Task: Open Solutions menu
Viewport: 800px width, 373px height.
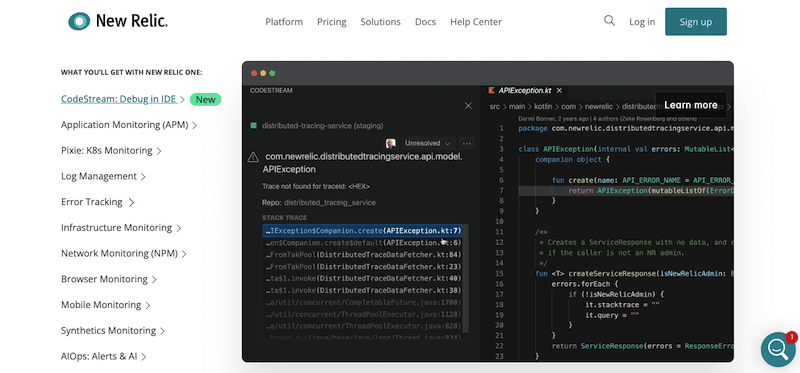Action: coord(381,22)
